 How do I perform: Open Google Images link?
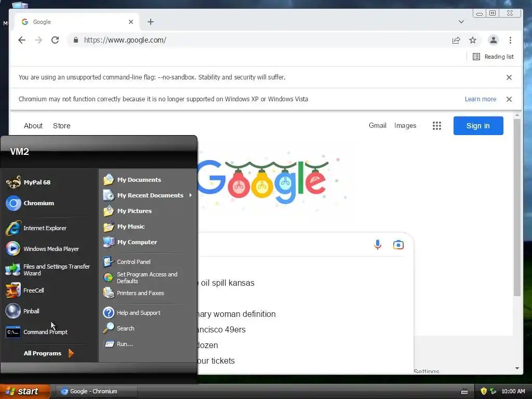pyautogui.click(x=405, y=126)
